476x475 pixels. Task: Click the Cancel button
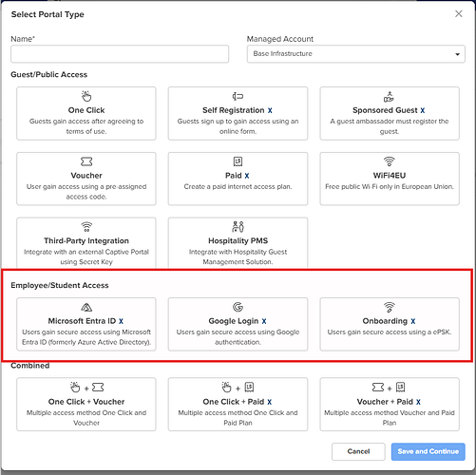tap(358, 451)
